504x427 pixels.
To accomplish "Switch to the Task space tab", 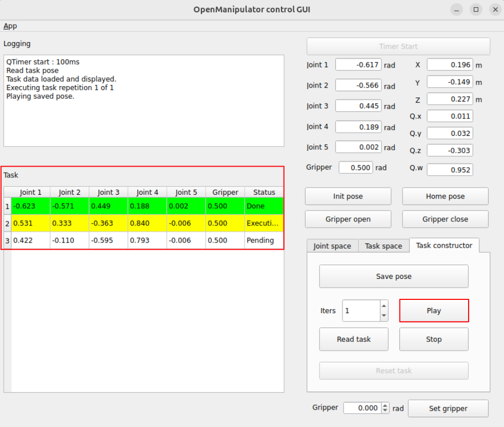I will [x=383, y=246].
